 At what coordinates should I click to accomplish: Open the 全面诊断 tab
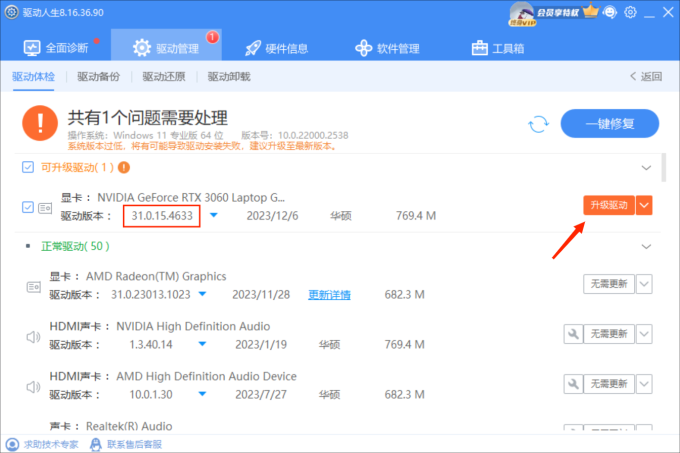tap(56, 48)
